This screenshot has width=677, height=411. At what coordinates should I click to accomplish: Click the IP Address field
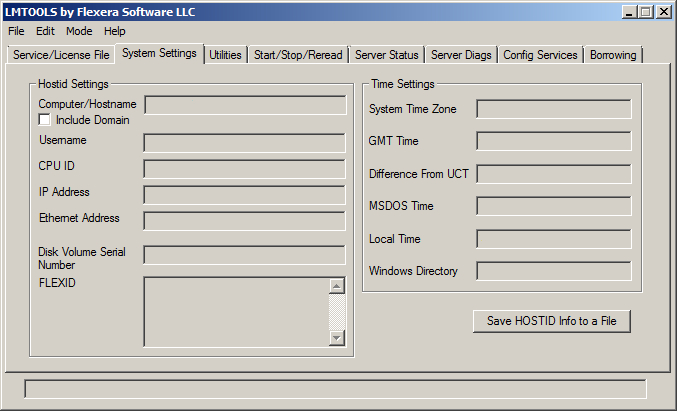tap(244, 195)
